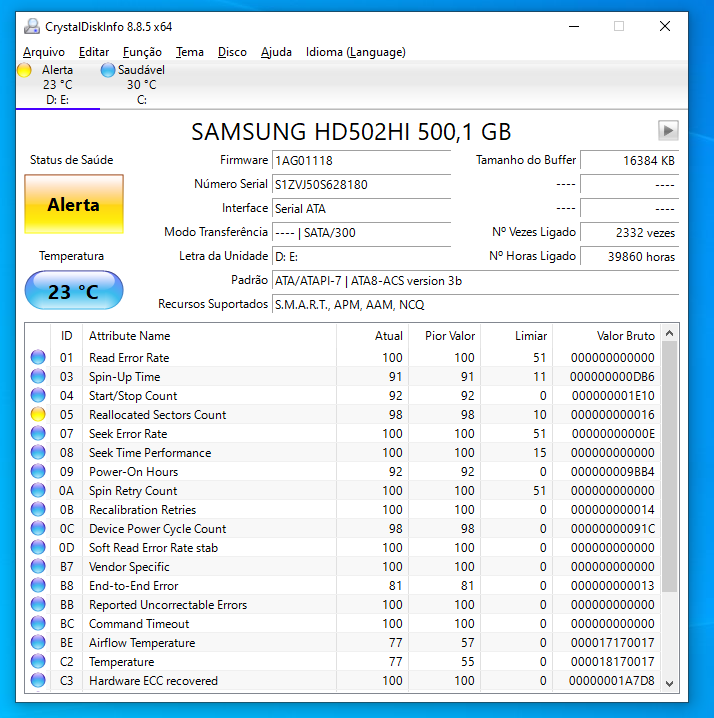
Task: Click the Número Serial field
Action: click(x=361, y=185)
